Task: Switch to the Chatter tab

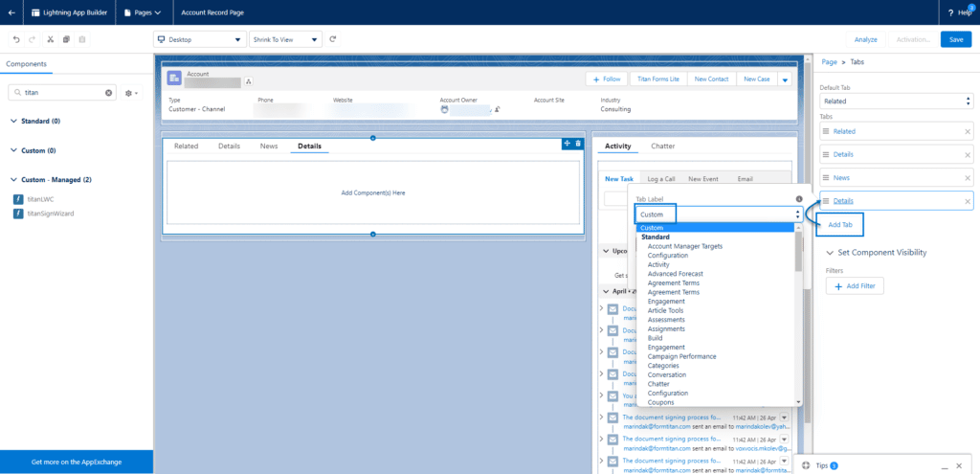Action: 662,147
